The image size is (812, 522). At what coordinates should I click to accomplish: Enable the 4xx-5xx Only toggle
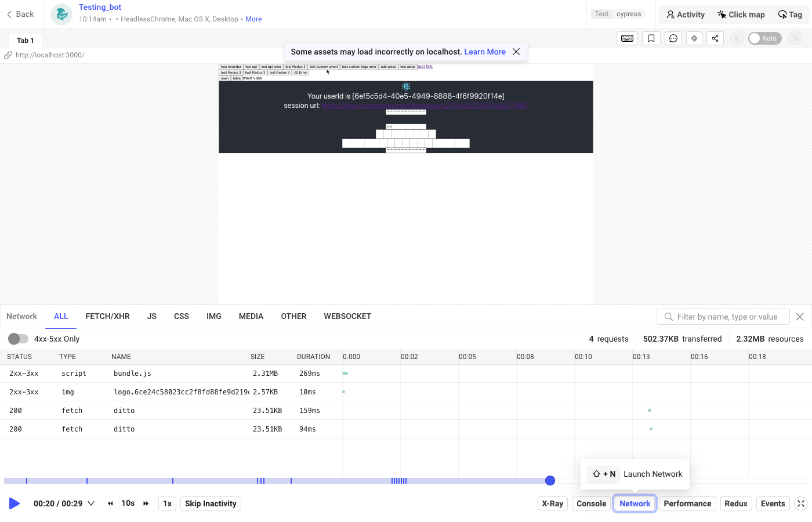pyautogui.click(x=18, y=339)
